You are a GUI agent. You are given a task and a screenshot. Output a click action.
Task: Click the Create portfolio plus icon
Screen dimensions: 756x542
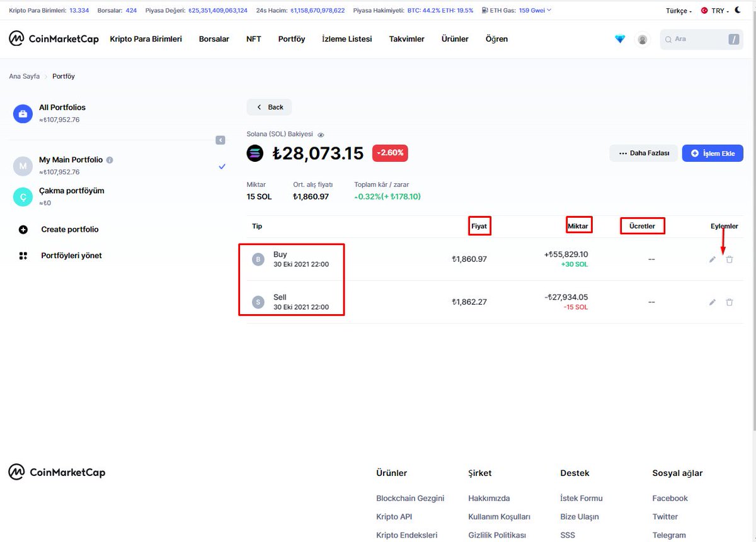[x=23, y=230]
